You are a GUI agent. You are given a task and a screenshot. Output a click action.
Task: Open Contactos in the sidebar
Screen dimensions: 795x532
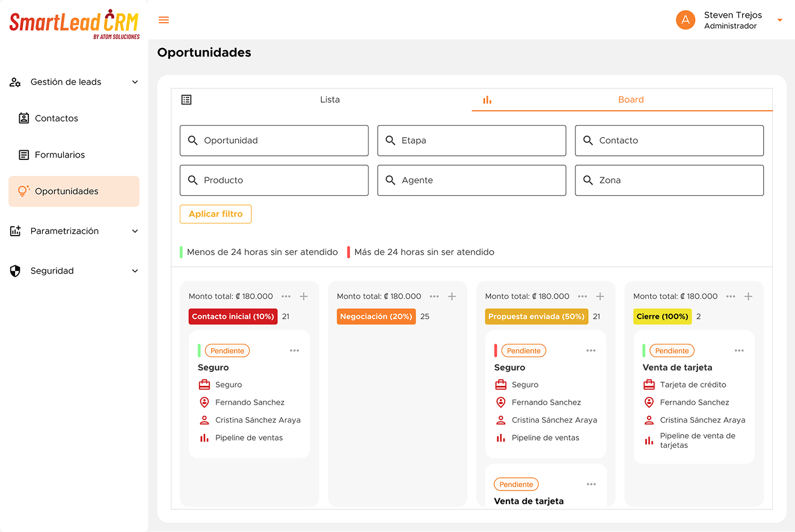(57, 118)
